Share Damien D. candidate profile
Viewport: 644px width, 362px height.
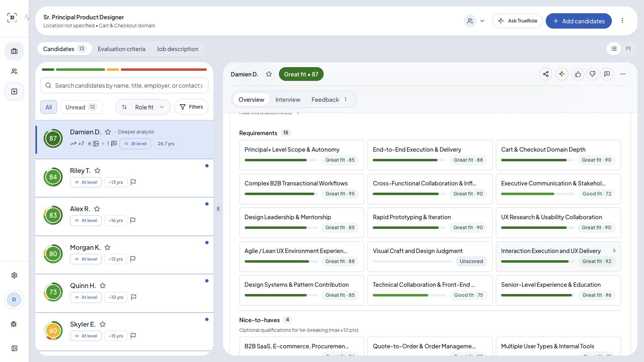[x=546, y=74]
